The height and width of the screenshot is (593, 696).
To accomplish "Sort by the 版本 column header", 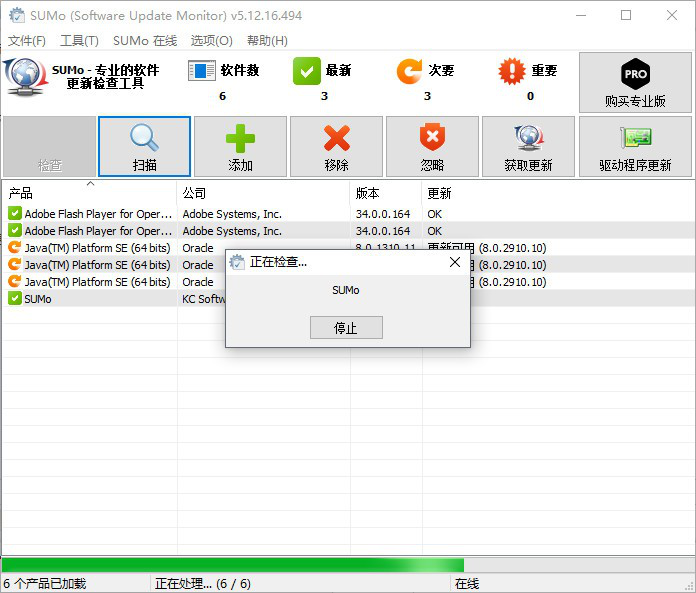I will (x=386, y=193).
